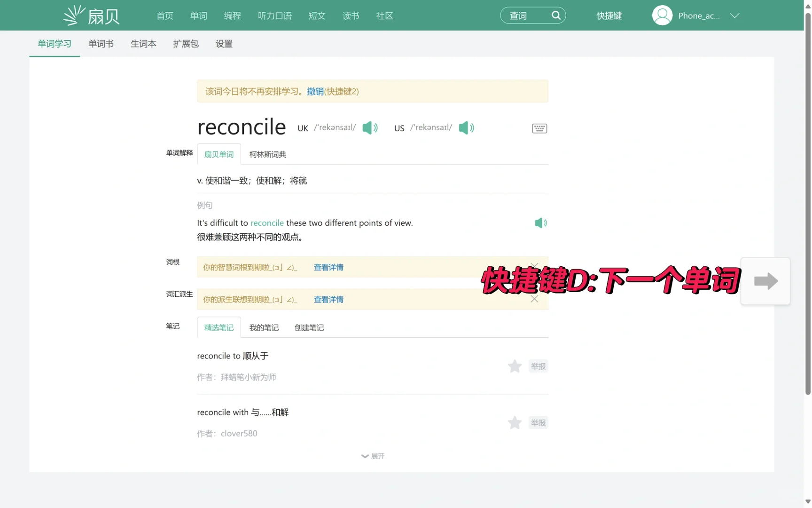
Task: Open the account dropdown menu
Action: coord(734,16)
